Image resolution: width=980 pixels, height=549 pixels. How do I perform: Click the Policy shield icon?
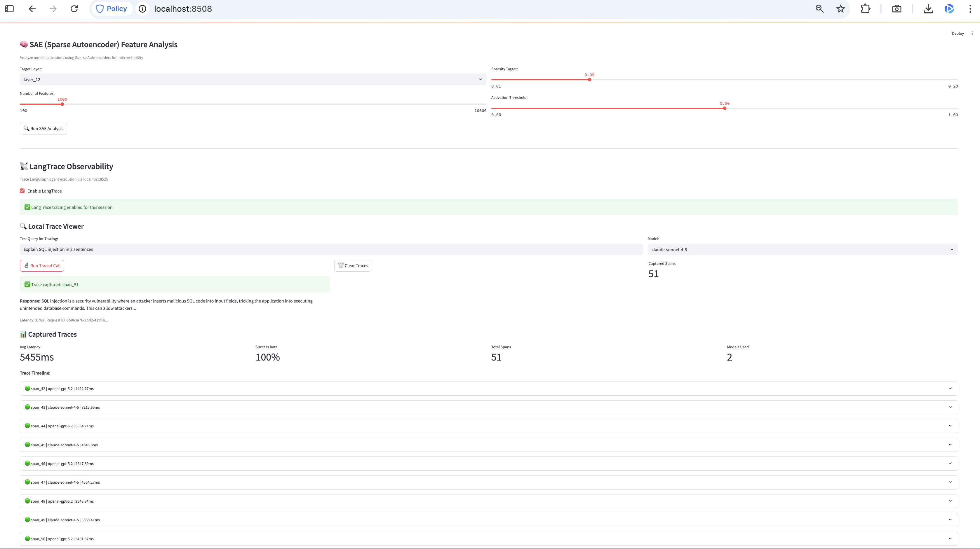pos(100,9)
